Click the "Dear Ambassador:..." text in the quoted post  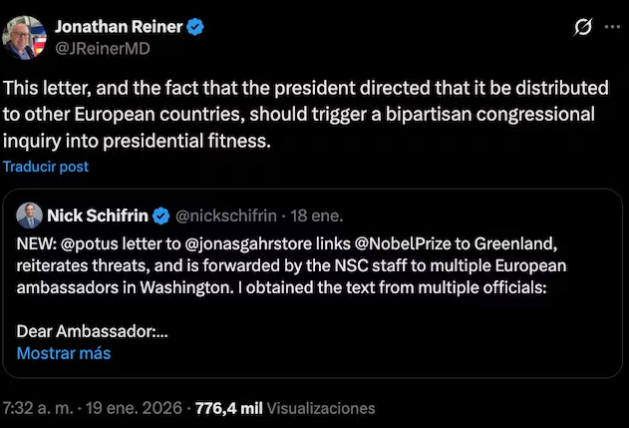click(x=92, y=332)
